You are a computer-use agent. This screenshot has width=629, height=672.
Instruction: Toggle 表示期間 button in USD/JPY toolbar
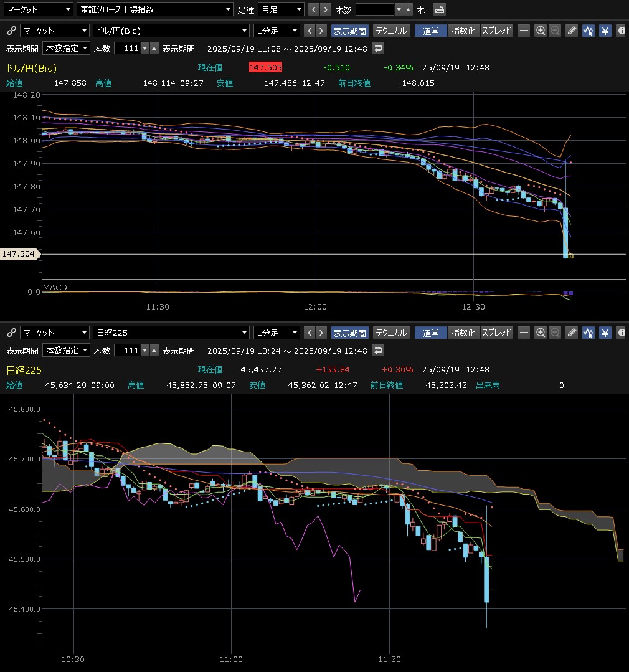pyautogui.click(x=349, y=31)
